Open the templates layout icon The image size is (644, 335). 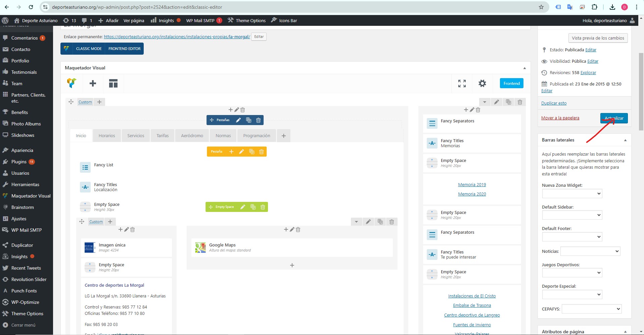tap(113, 83)
